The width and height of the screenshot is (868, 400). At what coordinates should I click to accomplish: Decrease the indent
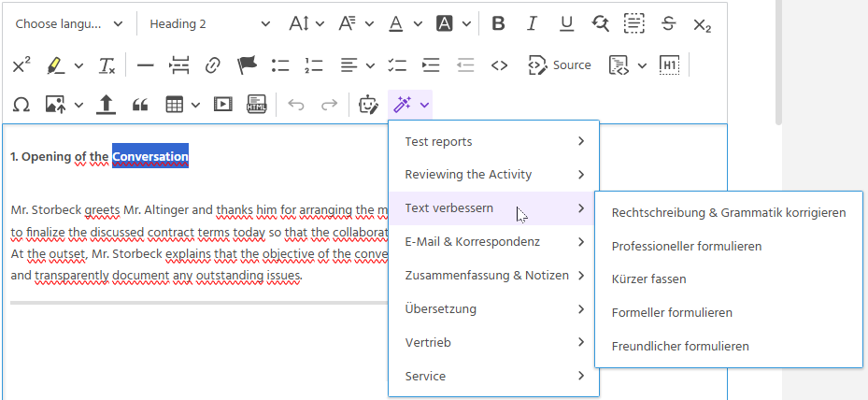tap(465, 65)
